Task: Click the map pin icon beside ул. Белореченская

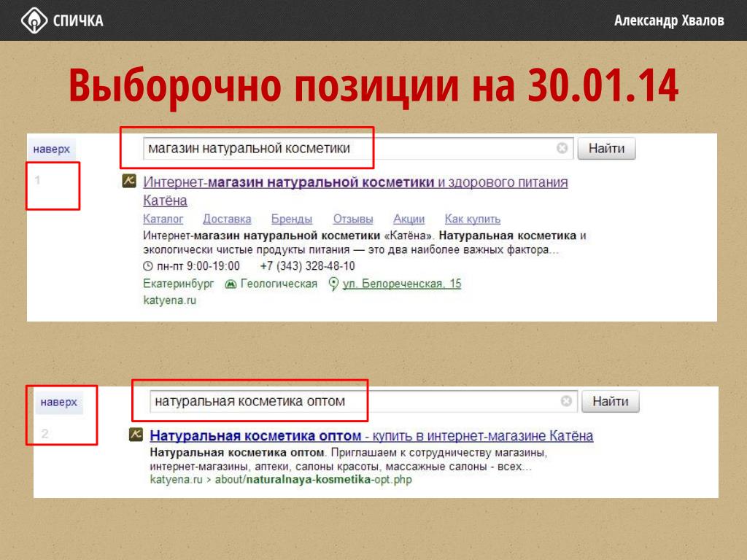Action: 333,284
